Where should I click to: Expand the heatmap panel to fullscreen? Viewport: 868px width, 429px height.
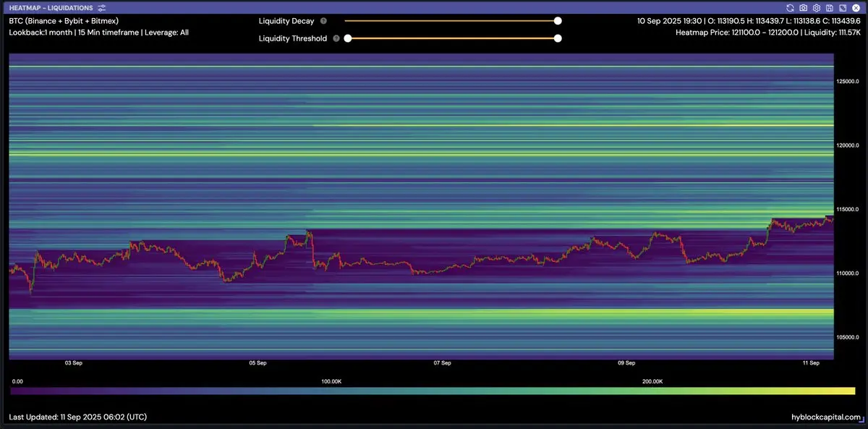pos(842,8)
